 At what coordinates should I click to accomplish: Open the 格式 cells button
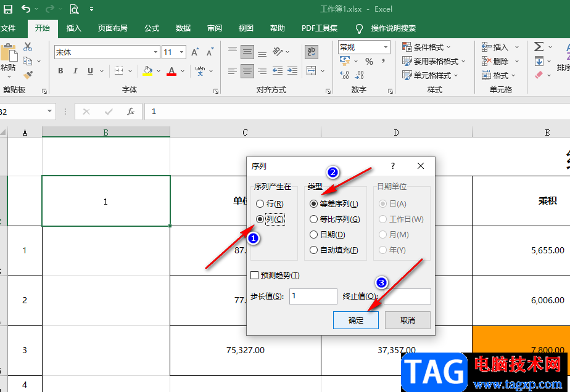click(x=498, y=75)
